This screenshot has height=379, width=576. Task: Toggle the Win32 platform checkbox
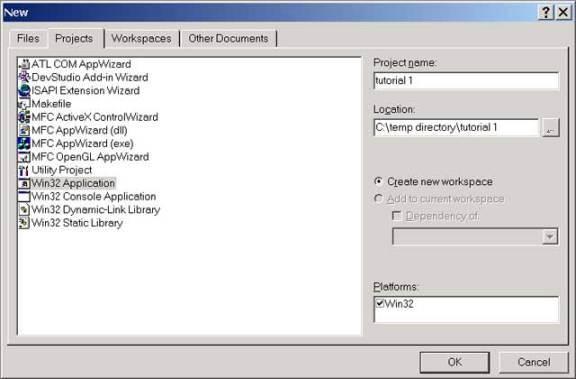coord(380,303)
